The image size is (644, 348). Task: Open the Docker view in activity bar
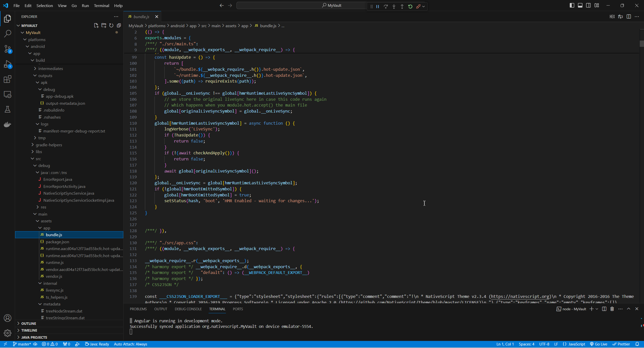click(8, 124)
